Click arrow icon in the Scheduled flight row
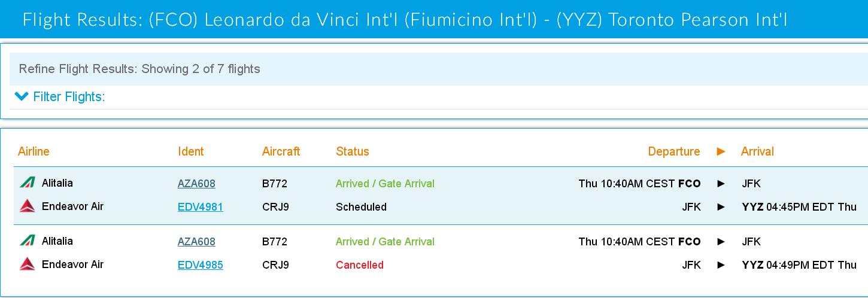 click(x=721, y=207)
